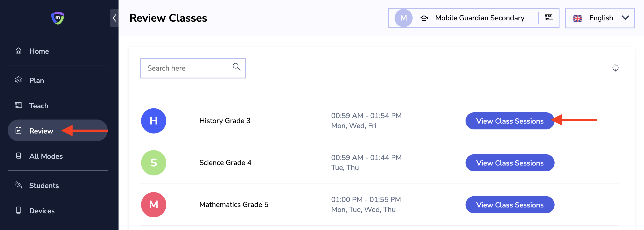This screenshot has height=230, width=644.
Task: View Class Sessions for History Grade 3
Action: (510, 121)
